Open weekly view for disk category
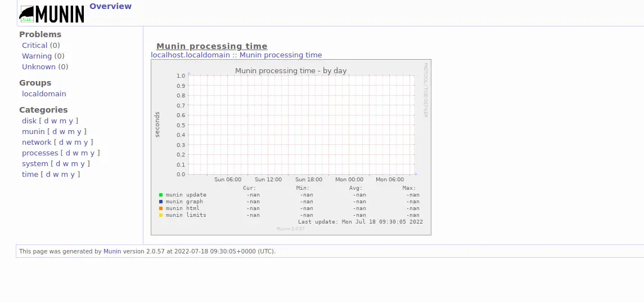The width and height of the screenshot is (644, 303). (54, 121)
